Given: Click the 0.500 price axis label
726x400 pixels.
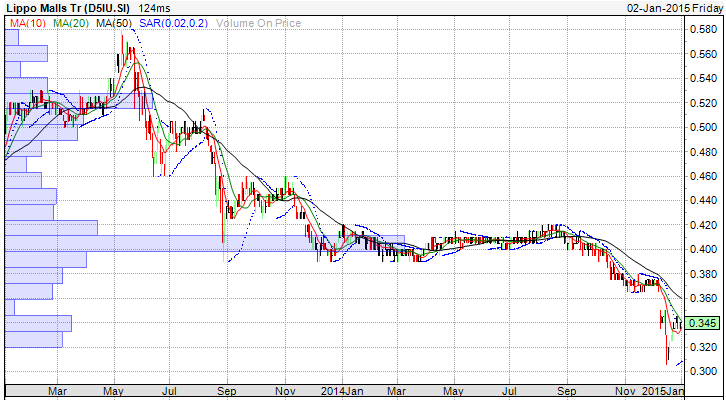Looking at the screenshot, I should pyautogui.click(x=704, y=127).
